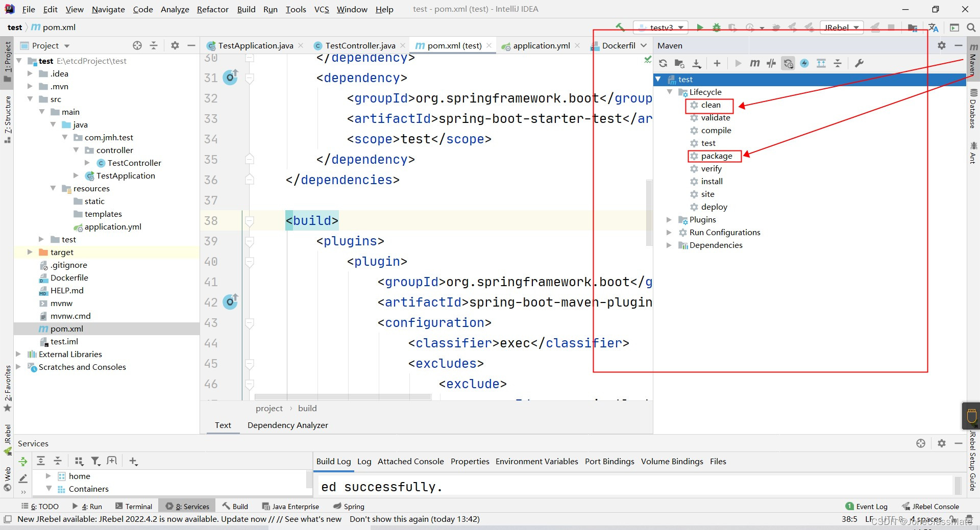Expand the target folder in Project tree
Viewport: 980px width, 530px height.
30,252
